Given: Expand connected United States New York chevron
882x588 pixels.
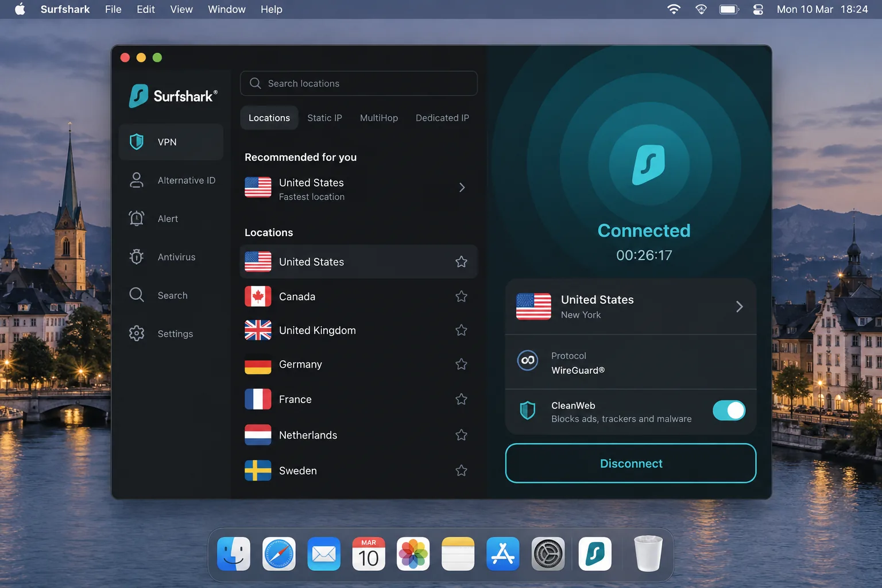Looking at the screenshot, I should click(x=740, y=307).
